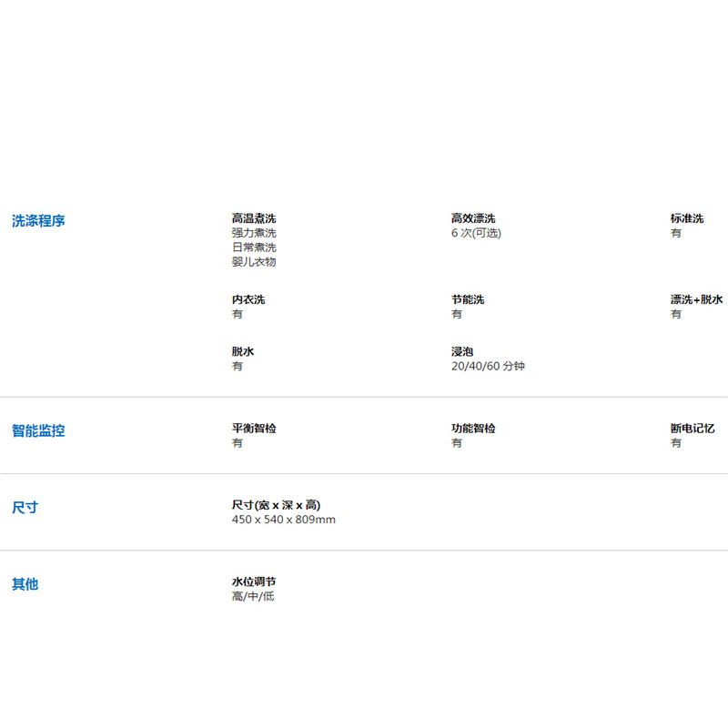Click 有 under 内衣洗

tap(238, 314)
